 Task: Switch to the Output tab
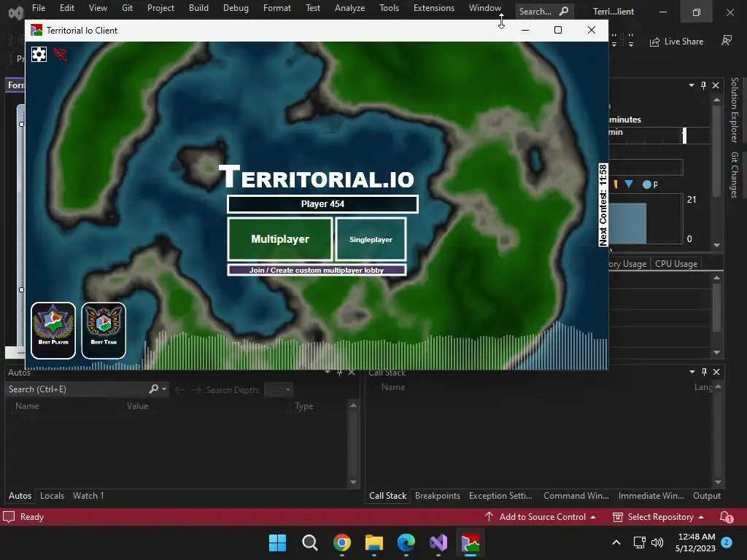(x=706, y=496)
